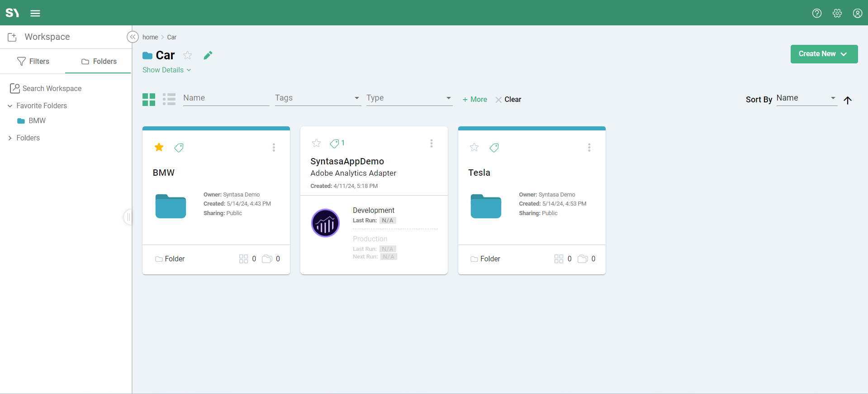Collapse the sidebar with double-chevron button

coord(133,37)
